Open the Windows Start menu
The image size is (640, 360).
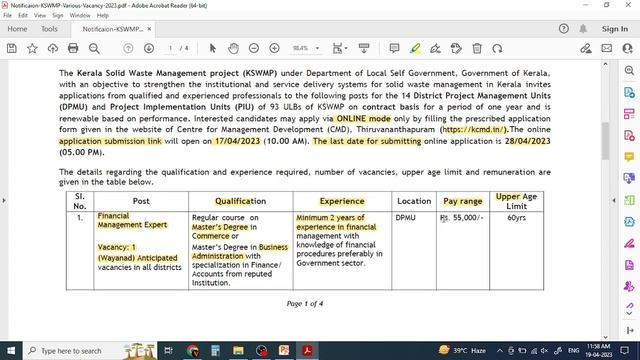(x=11, y=351)
